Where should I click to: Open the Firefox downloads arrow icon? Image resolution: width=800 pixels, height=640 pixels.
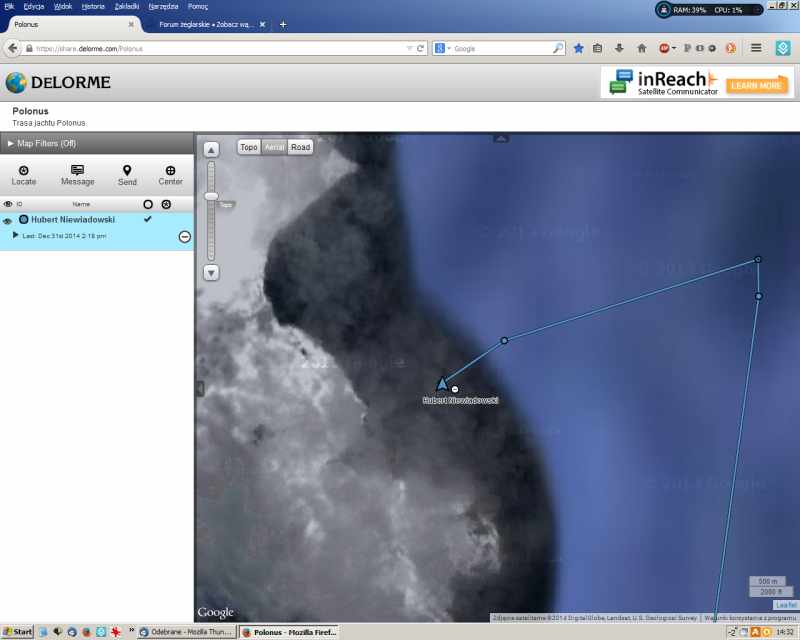pyautogui.click(x=619, y=48)
